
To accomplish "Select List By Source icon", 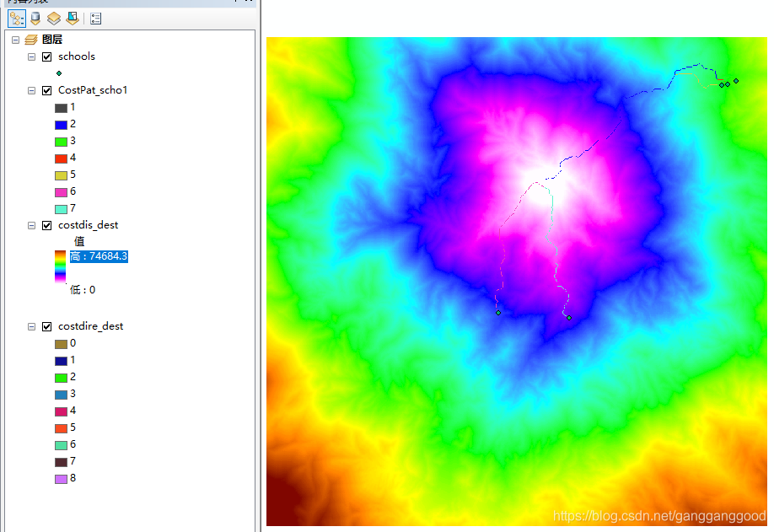I will (35, 19).
